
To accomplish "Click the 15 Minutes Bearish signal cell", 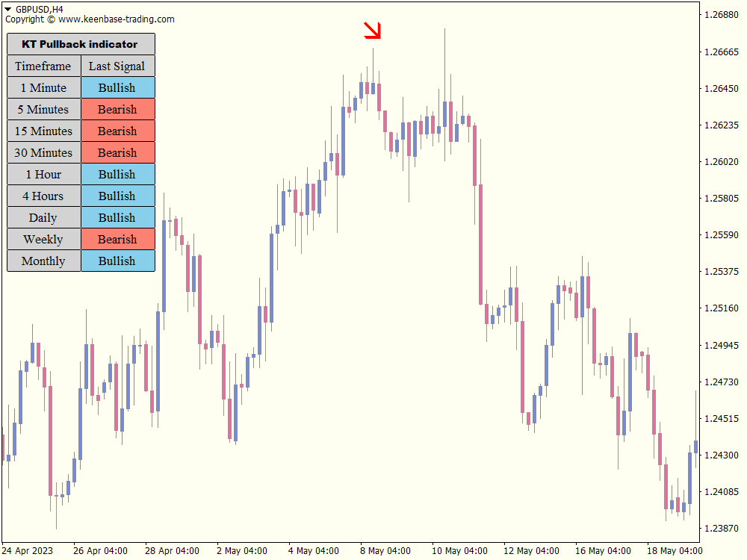I will (117, 131).
